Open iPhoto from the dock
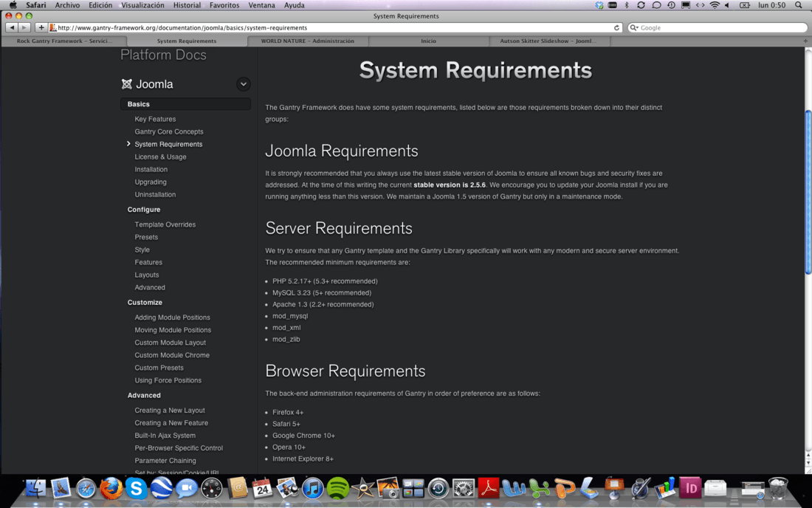Image resolution: width=812 pixels, height=508 pixels. click(x=388, y=488)
